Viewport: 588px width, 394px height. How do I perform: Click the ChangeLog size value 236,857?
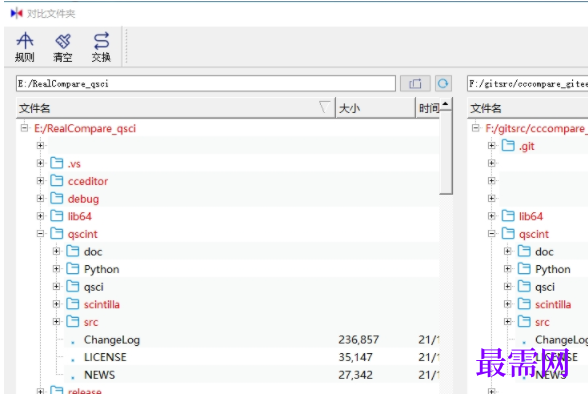(358, 340)
